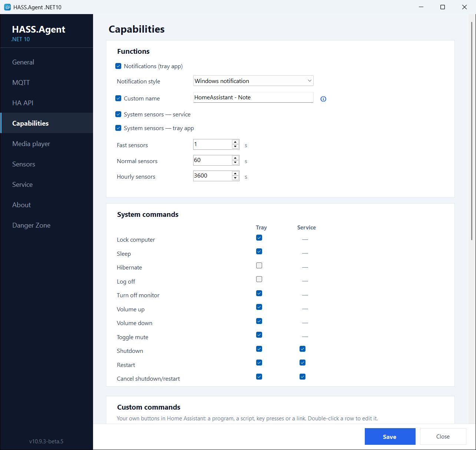Uncheck Tray checkbox for Toggle mute
476x450 pixels.
tap(259, 335)
